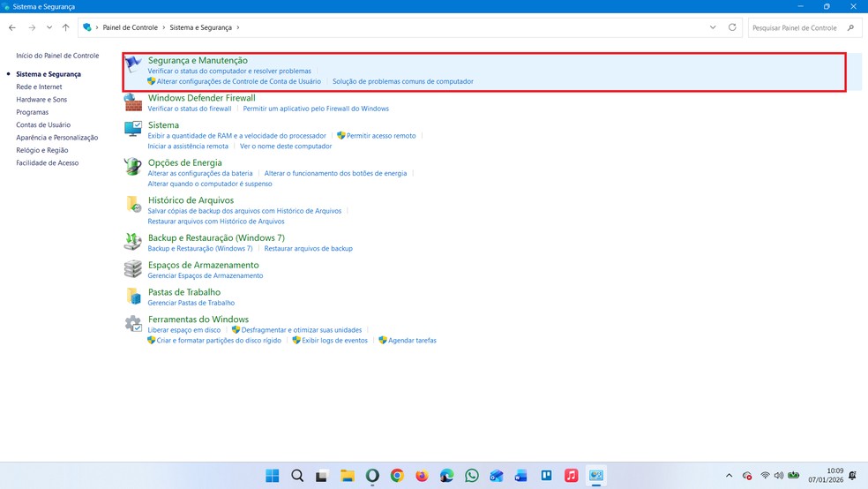Open the Windows Defender Firewall brick icon
This screenshot has width=868, height=489.
pos(133,102)
